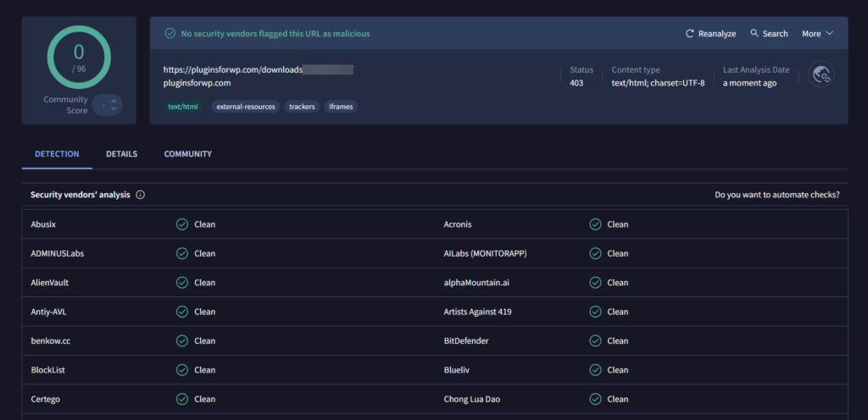Click Do you want to automate checks link

777,195
